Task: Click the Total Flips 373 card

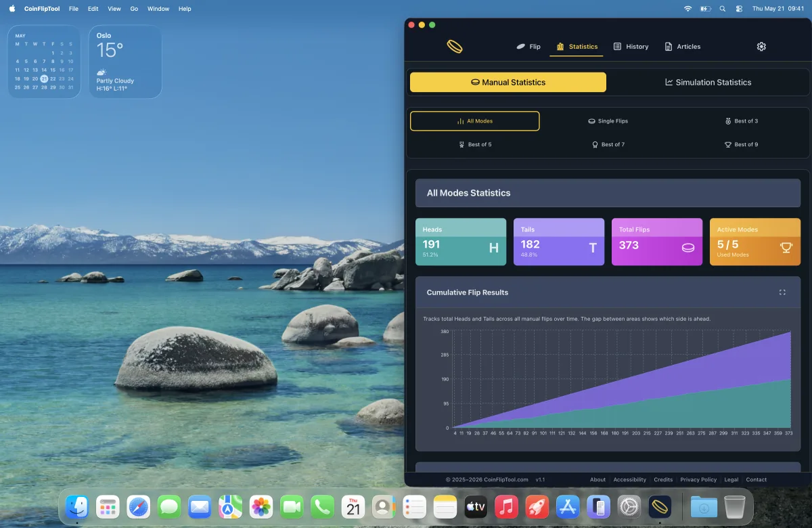Action: 657,242
